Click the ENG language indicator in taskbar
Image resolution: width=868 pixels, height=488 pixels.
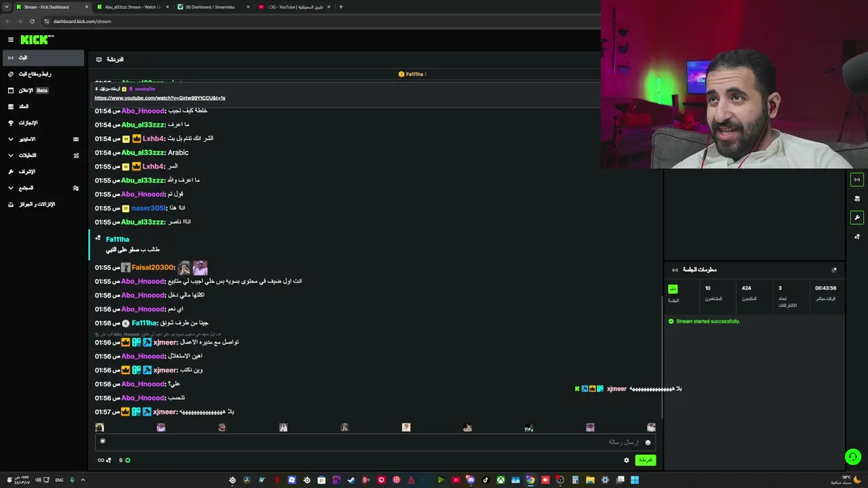pyautogui.click(x=60, y=480)
